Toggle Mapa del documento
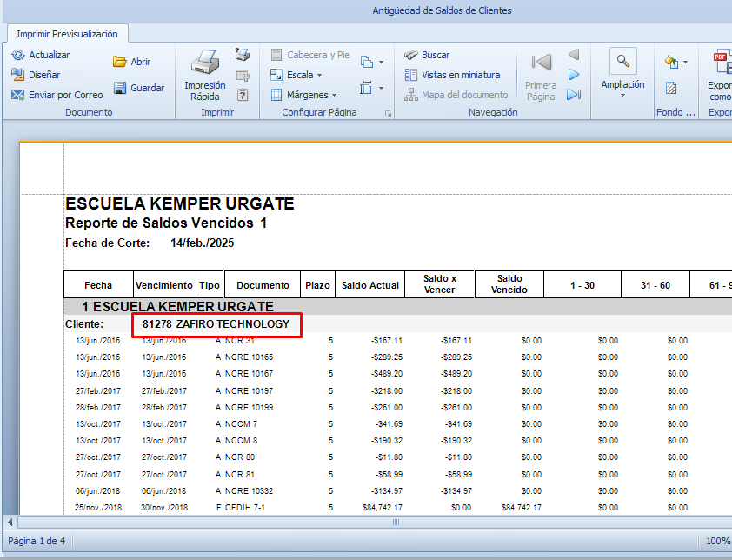The height and width of the screenshot is (560, 732). point(456,95)
